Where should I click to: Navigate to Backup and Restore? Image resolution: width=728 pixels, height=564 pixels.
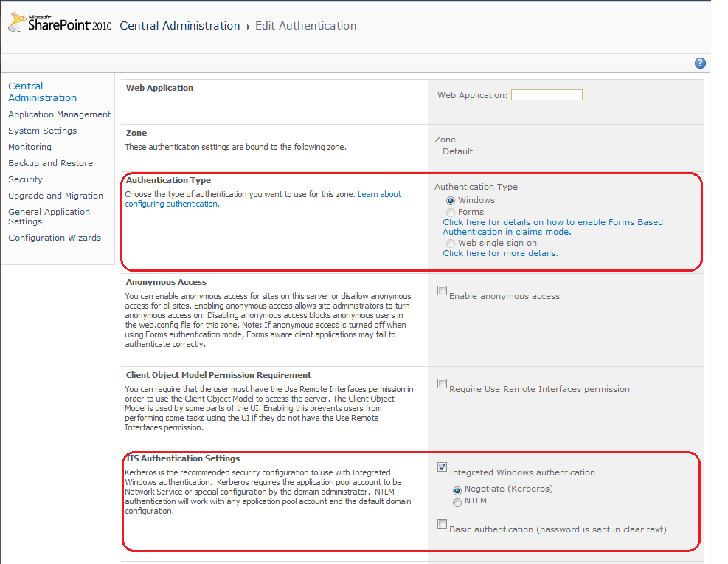coord(50,163)
